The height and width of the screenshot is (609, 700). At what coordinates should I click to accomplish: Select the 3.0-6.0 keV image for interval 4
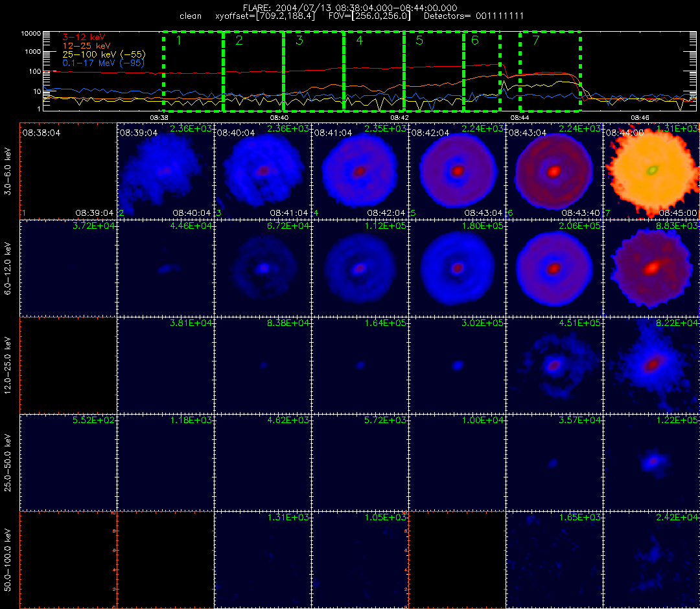pyautogui.click(x=360, y=171)
